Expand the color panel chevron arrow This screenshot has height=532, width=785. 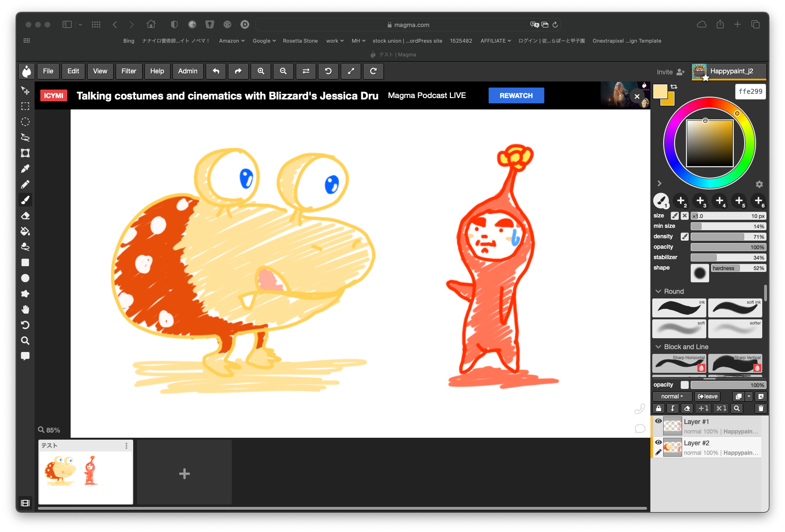tap(659, 183)
